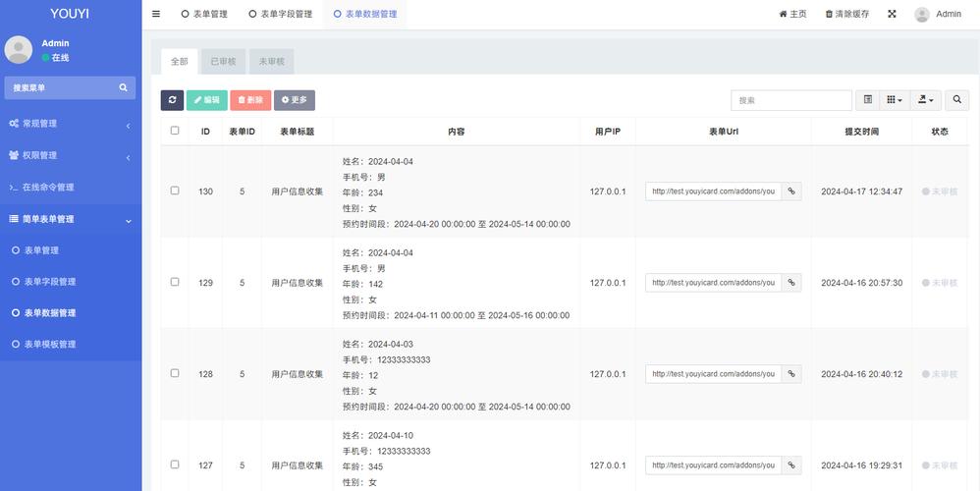Expand 权限管理 sidebar menu
The image size is (980, 491).
[71, 155]
